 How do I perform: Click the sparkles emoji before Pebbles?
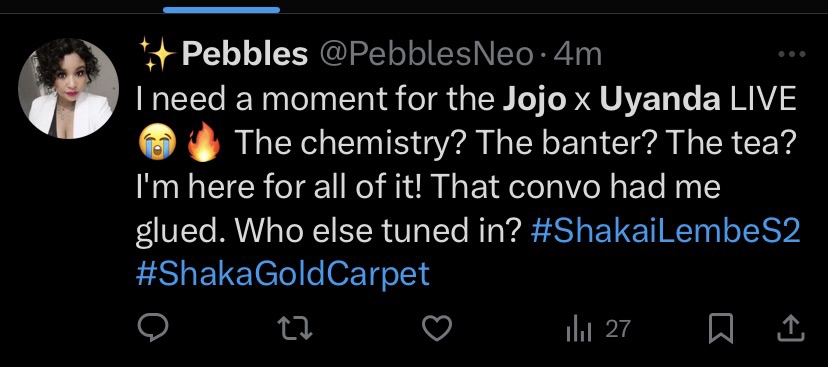(157, 54)
